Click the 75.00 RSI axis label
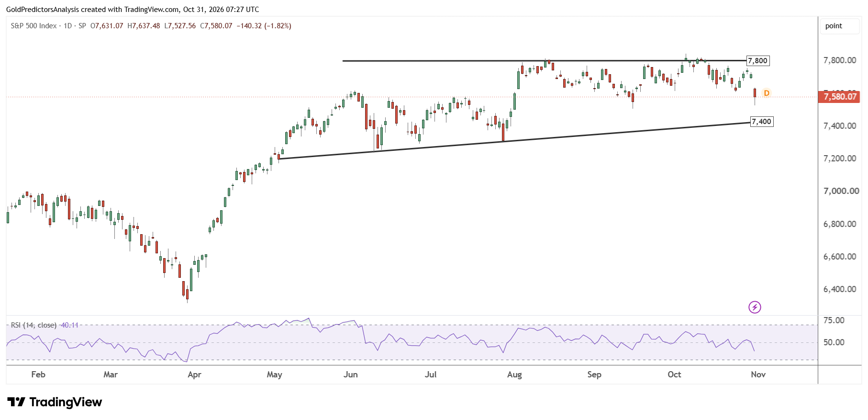 (x=834, y=320)
